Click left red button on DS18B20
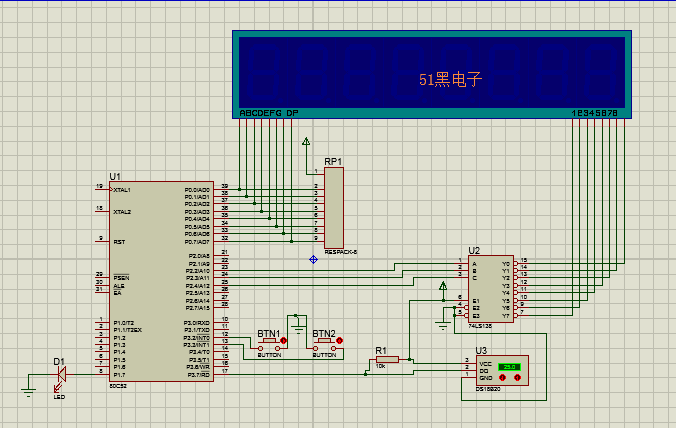Viewport: 676px width, 428px height. point(502,378)
